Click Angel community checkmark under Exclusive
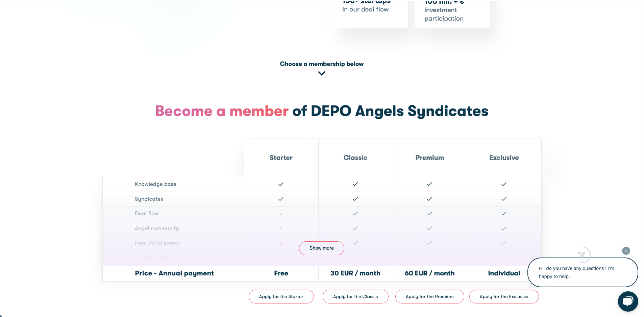644x317 pixels. [504, 228]
